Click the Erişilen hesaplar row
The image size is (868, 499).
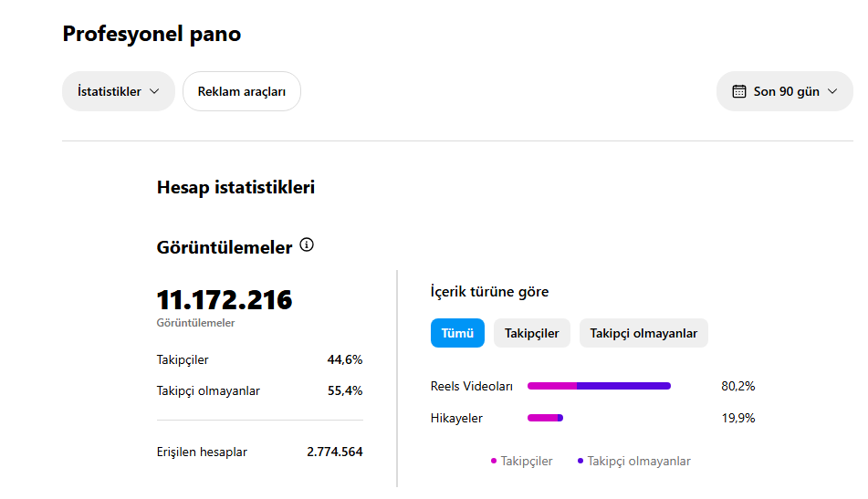(x=259, y=452)
